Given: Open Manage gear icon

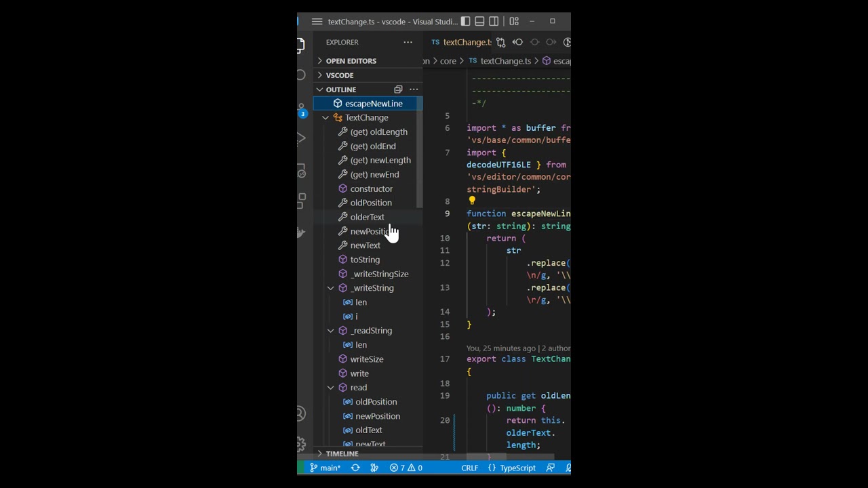Looking at the screenshot, I should point(302,445).
